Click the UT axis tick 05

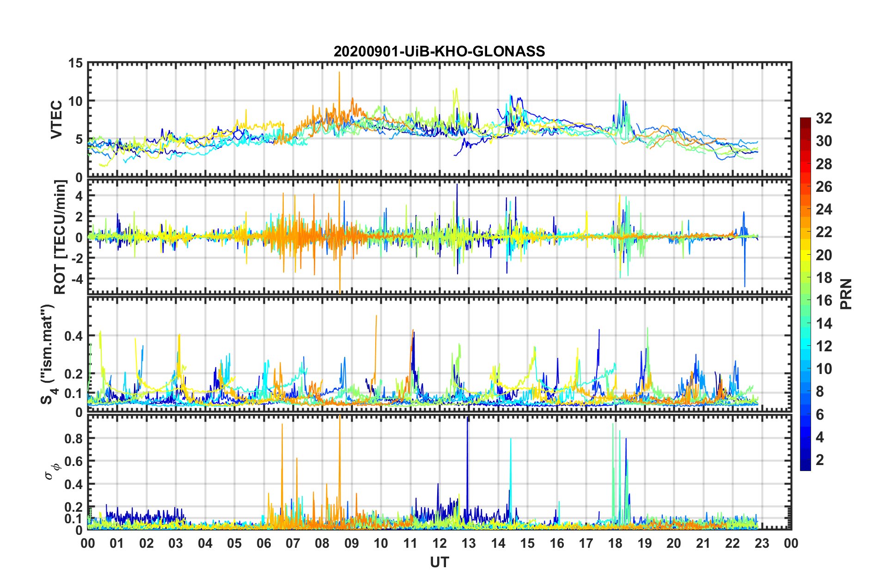tap(234, 543)
